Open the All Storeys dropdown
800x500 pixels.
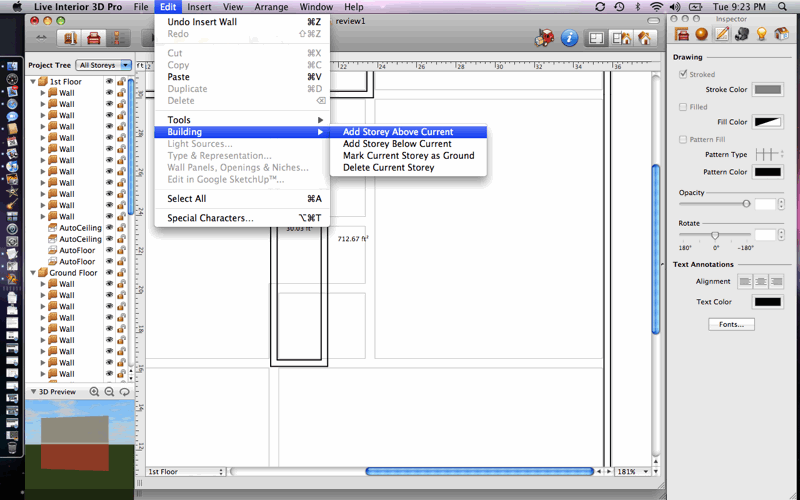(x=104, y=65)
